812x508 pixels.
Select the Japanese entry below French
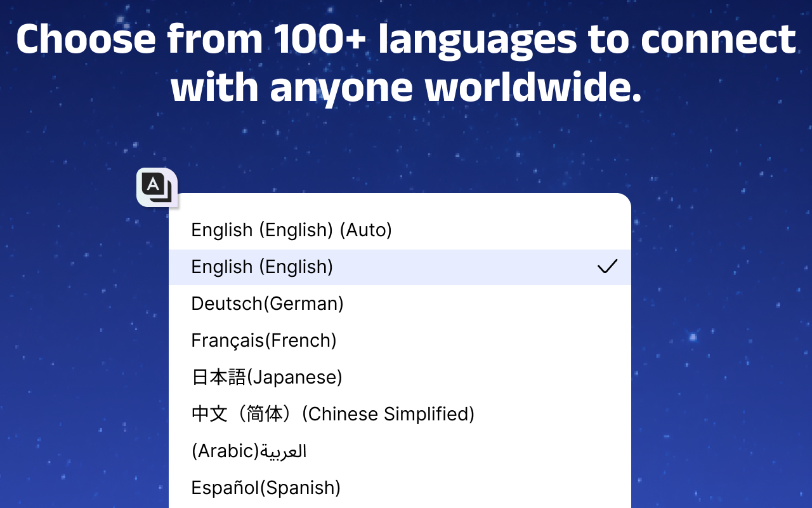tap(266, 377)
